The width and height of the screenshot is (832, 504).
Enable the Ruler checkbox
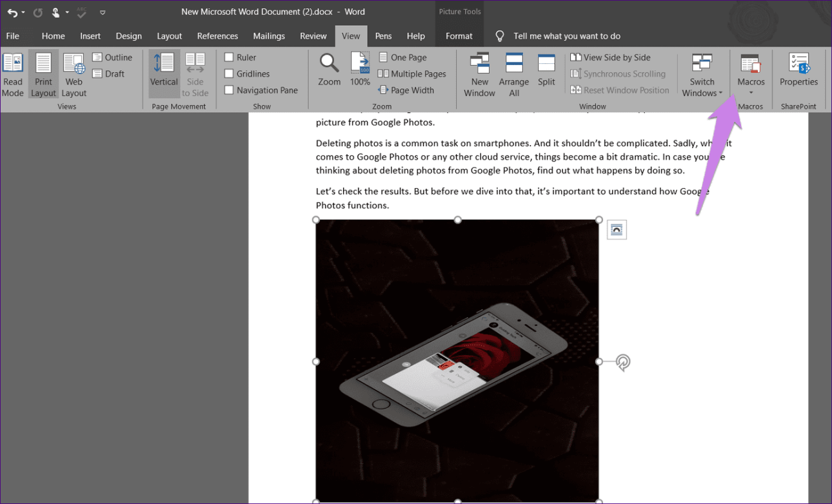[229, 57]
